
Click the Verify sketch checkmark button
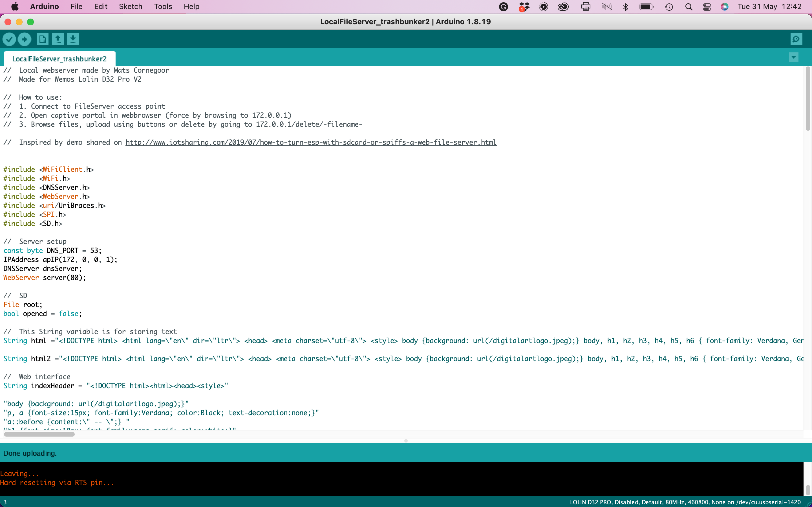(9, 39)
